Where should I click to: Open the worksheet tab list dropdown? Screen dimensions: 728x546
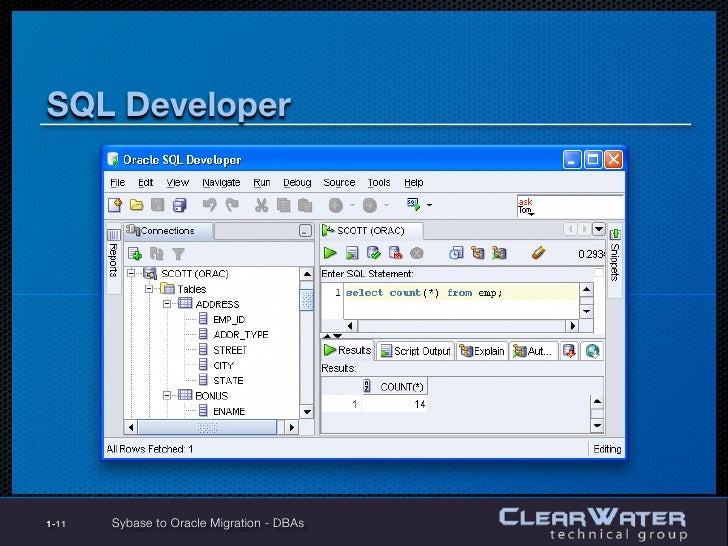pos(598,229)
